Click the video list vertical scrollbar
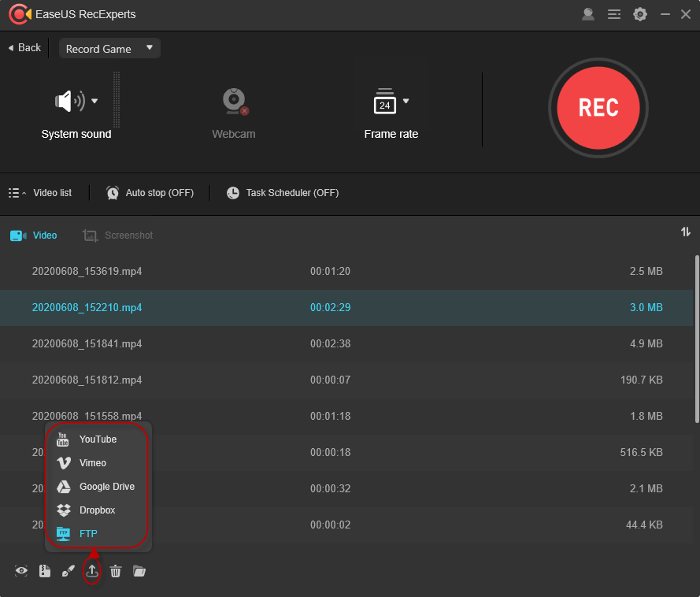Screen dimensions: 700x597 pos(696,339)
